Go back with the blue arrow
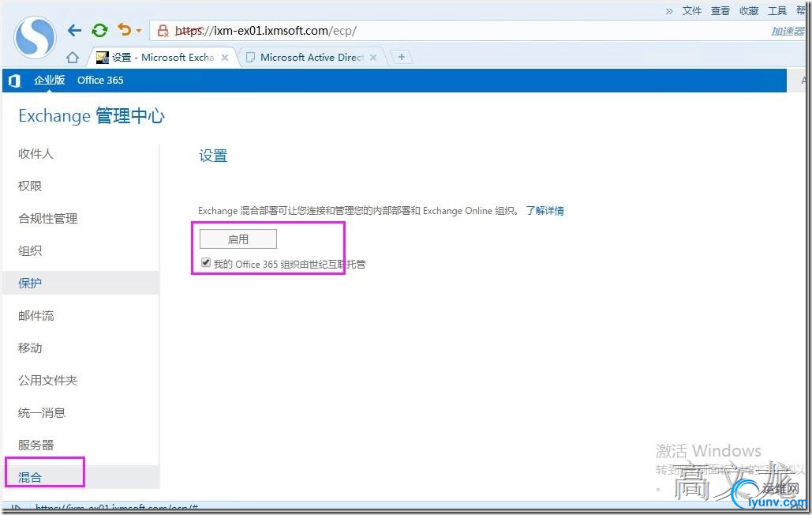 point(74,31)
